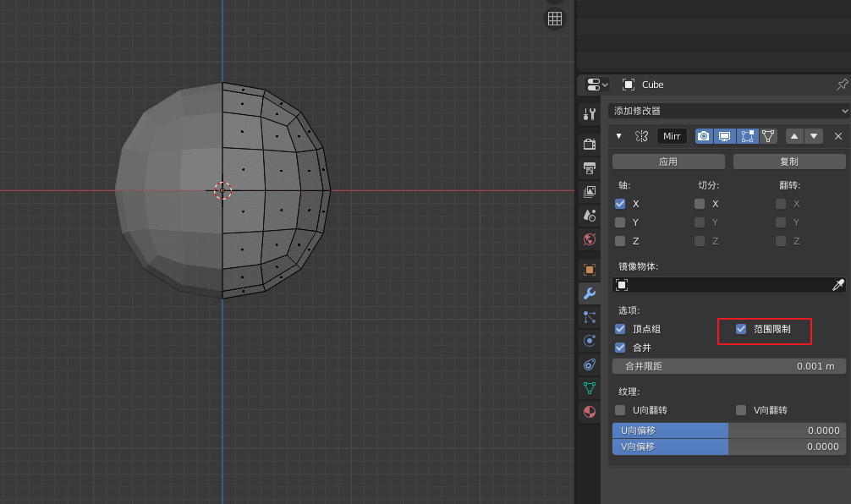Screen dimensions: 851x504
Task: Toggle orthographic grid view icon in viewport
Action: (555, 19)
